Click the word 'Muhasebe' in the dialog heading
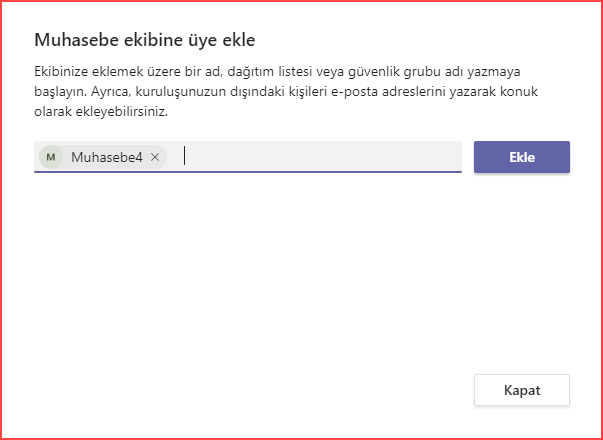 [75, 40]
